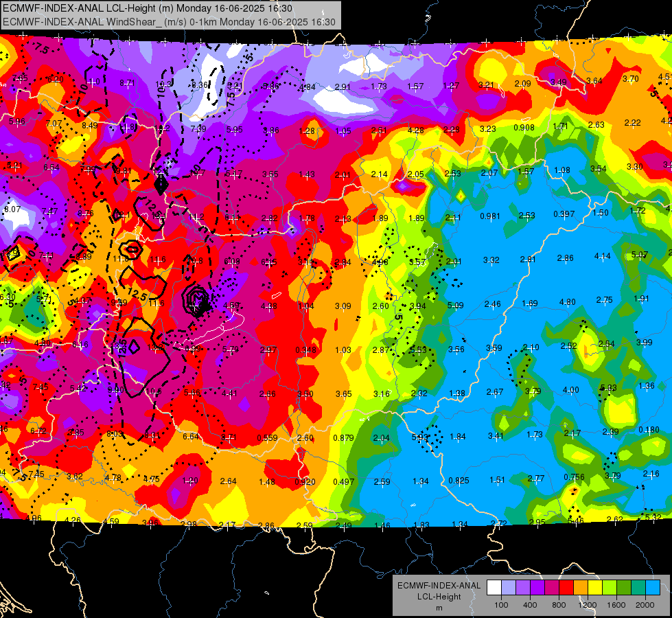Click the wind shear value 3.65
This screenshot has width=672, height=618.
coord(344,393)
